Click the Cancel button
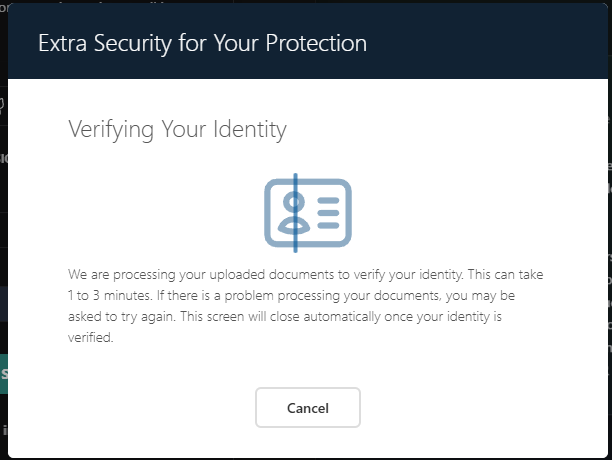The height and width of the screenshot is (460, 612). tap(308, 407)
